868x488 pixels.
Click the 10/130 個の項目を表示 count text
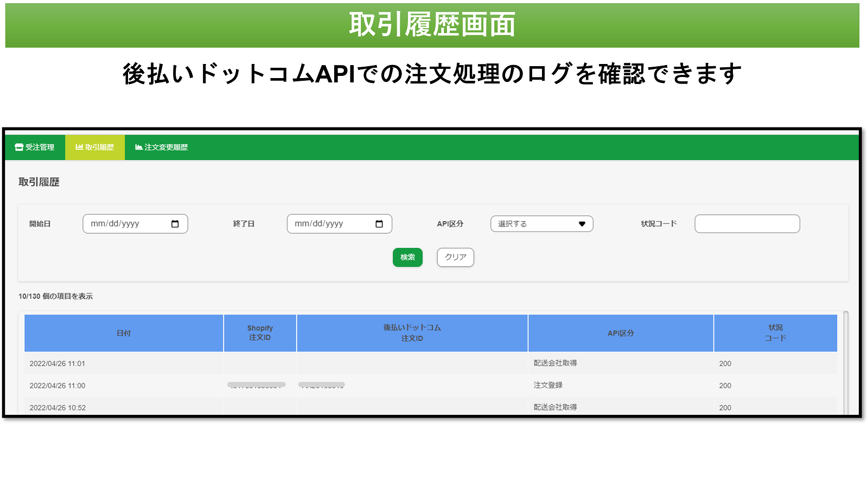(x=55, y=297)
